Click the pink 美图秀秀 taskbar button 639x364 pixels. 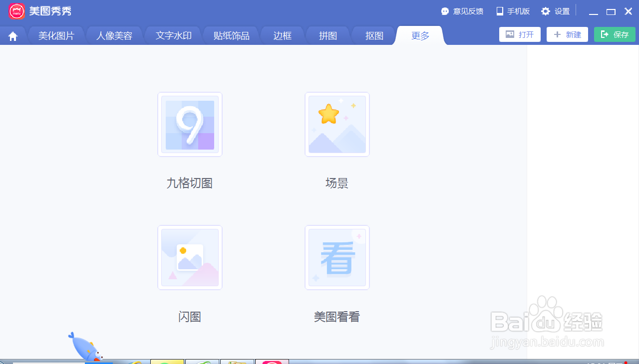click(272, 362)
